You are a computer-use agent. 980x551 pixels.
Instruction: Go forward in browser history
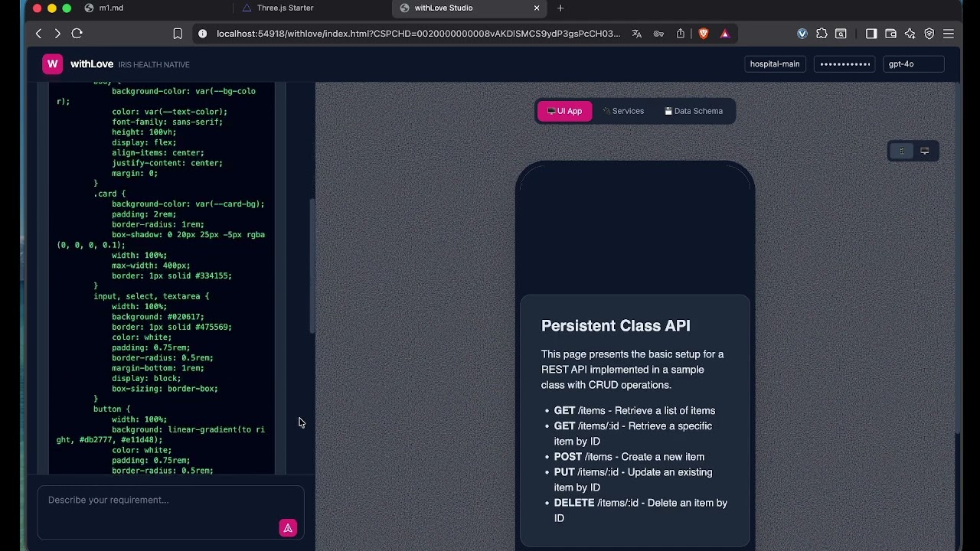click(x=57, y=34)
